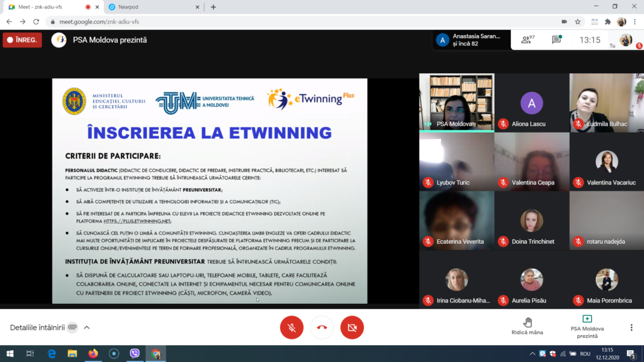This screenshot has width=644, height=362.
Task: Raise hand with Ridică mâna
Action: pos(527,326)
